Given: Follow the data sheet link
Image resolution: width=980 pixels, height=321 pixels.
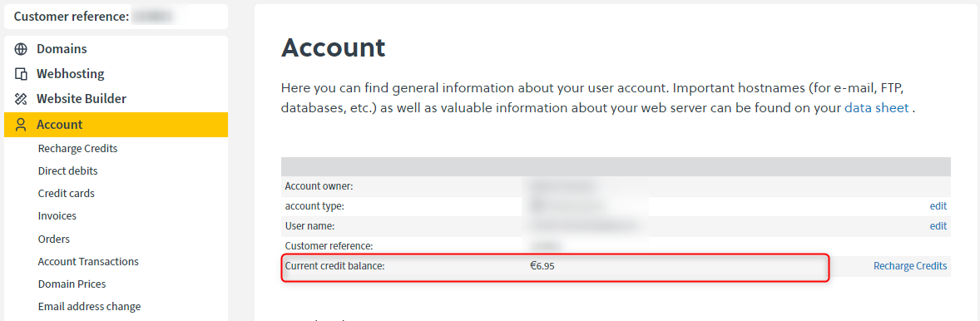Looking at the screenshot, I should coord(876,107).
